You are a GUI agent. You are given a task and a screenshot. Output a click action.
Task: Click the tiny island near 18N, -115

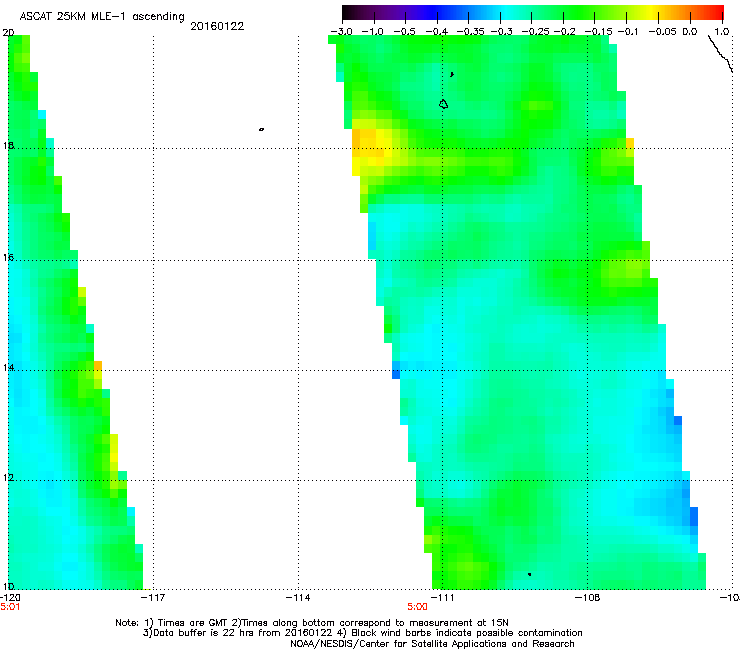point(261,129)
